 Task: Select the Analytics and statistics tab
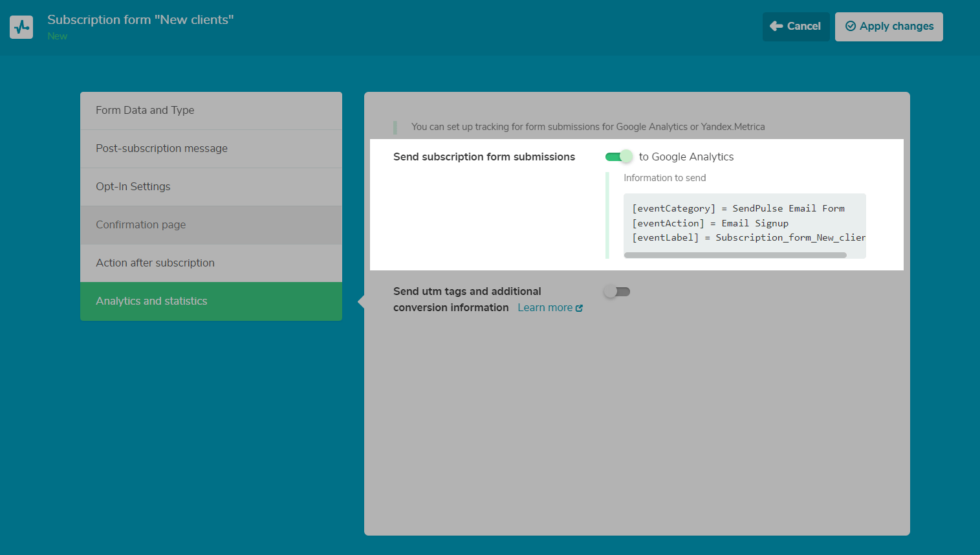click(x=211, y=301)
